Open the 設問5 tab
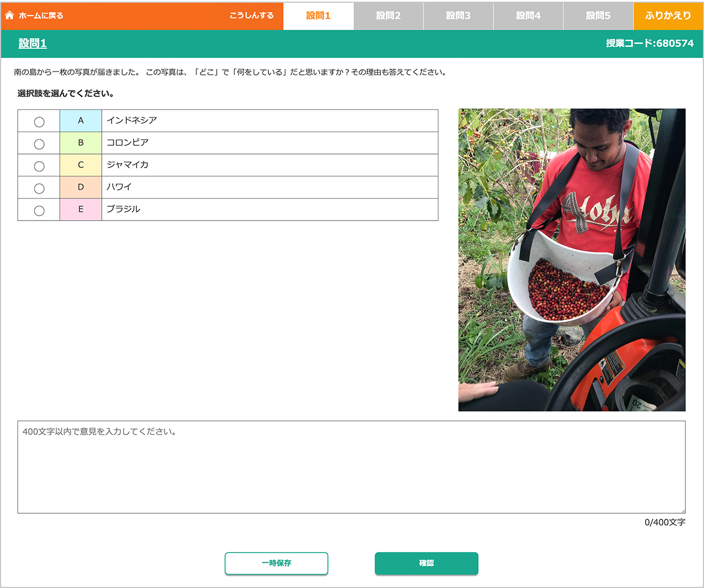Screen dimensions: 704x588 598,16
